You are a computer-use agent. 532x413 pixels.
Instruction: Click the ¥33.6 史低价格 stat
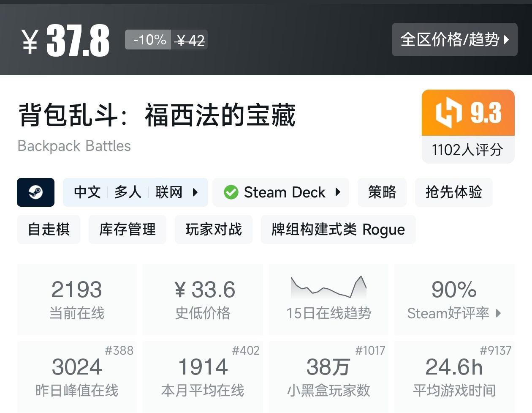[x=203, y=299]
